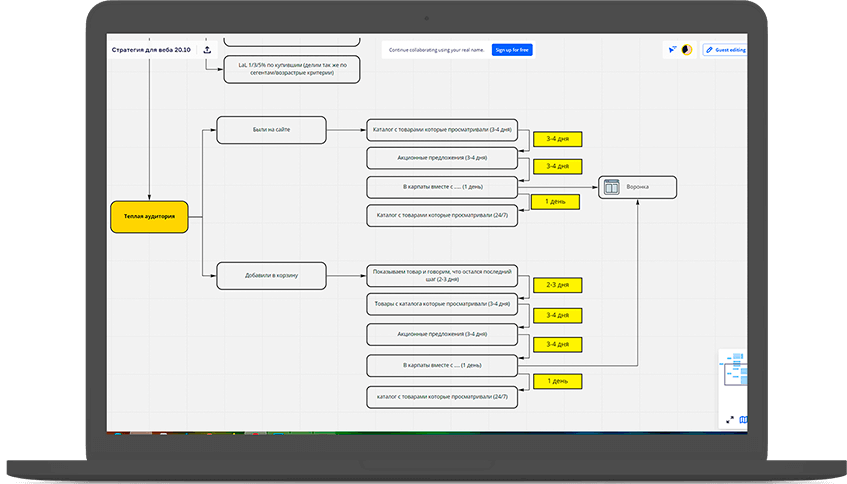Click the Воронка node
The width and height of the screenshot is (847, 484).
[637, 187]
